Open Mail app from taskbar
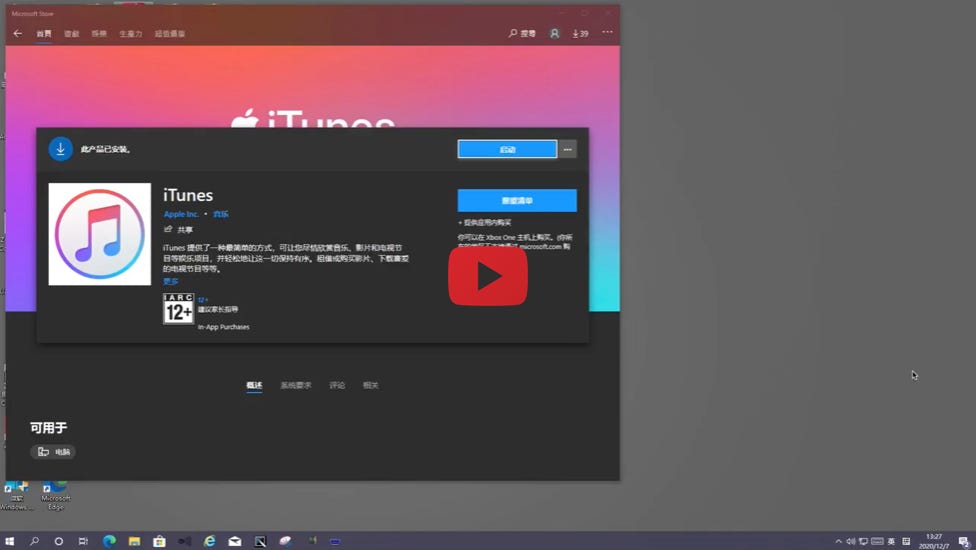This screenshot has width=976, height=550. tap(235, 541)
